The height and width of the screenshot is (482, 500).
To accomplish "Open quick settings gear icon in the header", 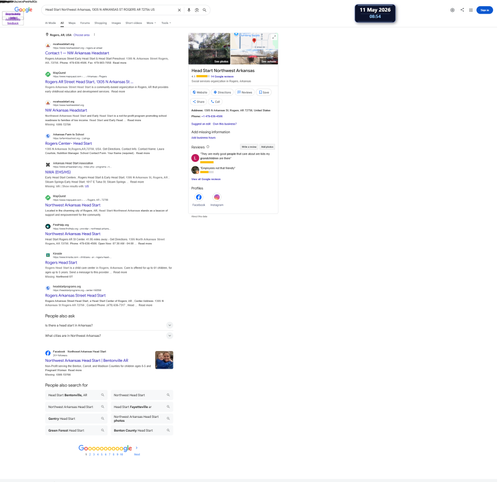I will pyautogui.click(x=452, y=10).
